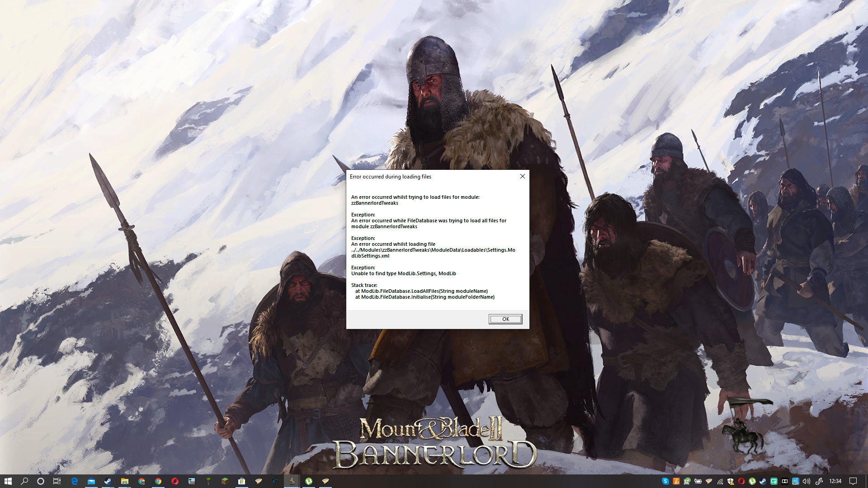Open the Wi-Fi network tray icon

[720, 481]
